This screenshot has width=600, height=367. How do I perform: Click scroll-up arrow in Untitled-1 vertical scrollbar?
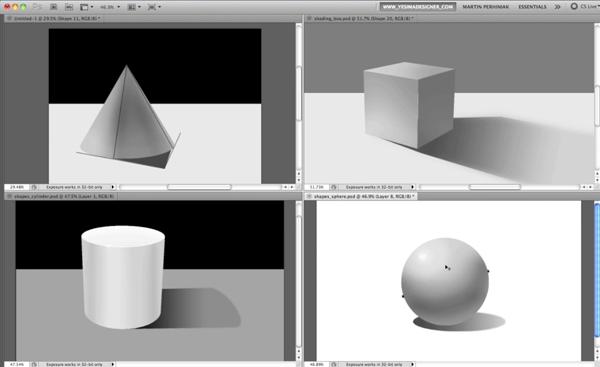(299, 175)
